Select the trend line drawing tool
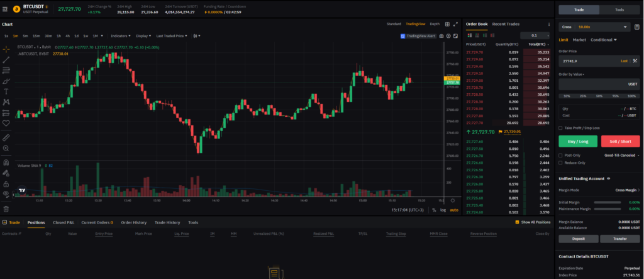The height and width of the screenshot is (279, 644). pos(6,60)
